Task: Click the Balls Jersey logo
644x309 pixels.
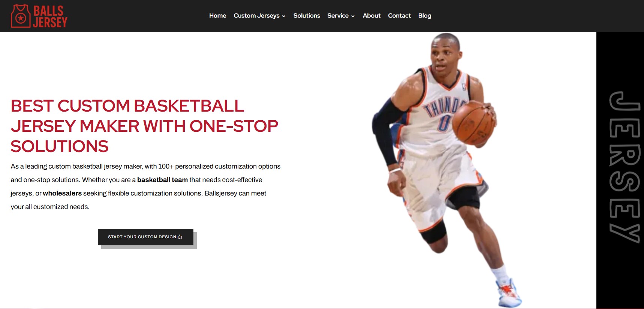Action: point(39,16)
